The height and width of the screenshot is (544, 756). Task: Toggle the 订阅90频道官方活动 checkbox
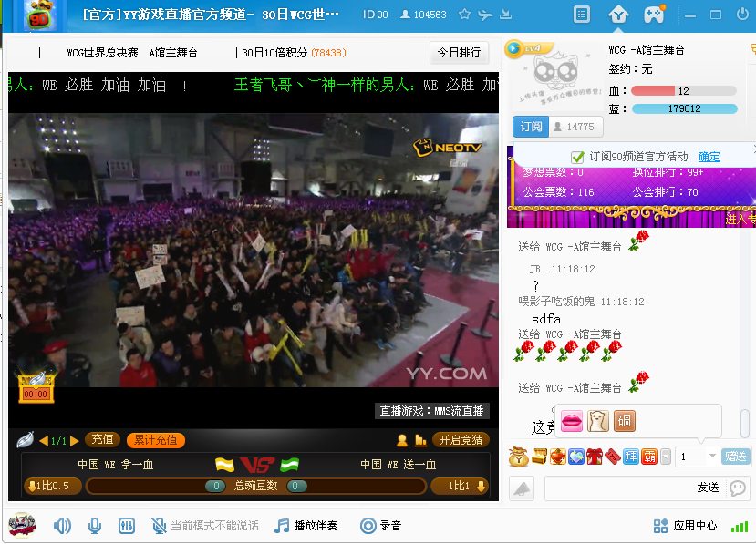[x=577, y=157]
